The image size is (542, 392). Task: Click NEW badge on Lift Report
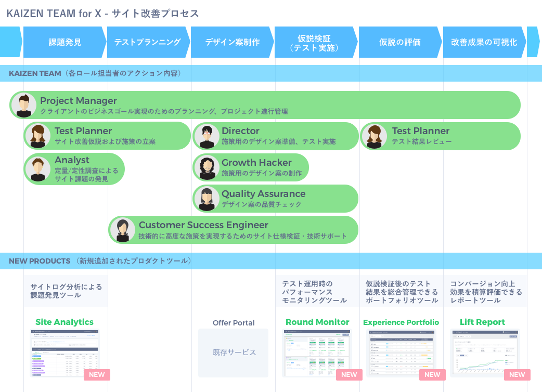pos(517,375)
